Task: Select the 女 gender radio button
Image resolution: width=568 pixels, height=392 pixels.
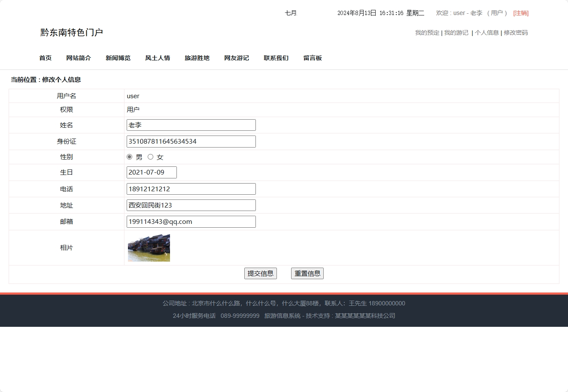Action: [x=151, y=157]
